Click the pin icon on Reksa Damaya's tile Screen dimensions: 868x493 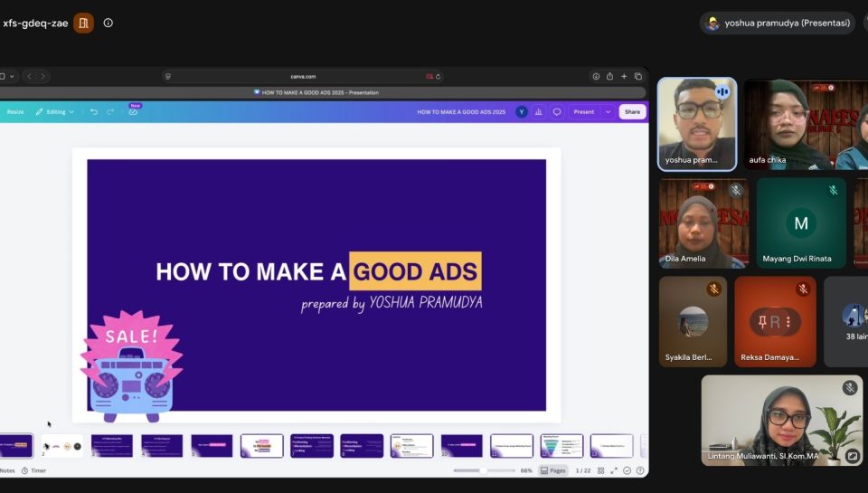tap(762, 322)
